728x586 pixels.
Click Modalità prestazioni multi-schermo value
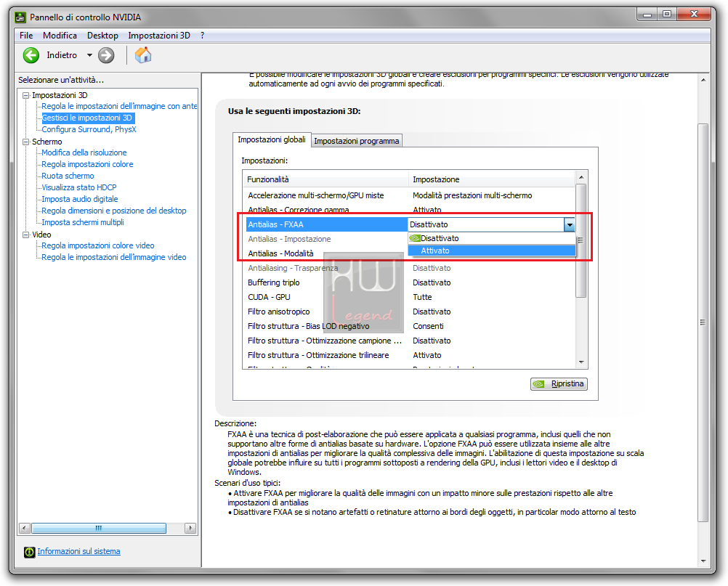473,196
